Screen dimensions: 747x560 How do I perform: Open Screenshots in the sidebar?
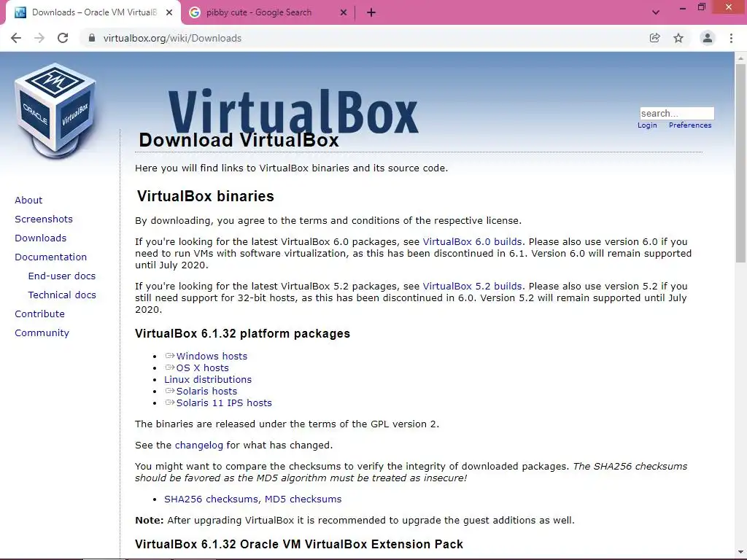pyautogui.click(x=44, y=219)
